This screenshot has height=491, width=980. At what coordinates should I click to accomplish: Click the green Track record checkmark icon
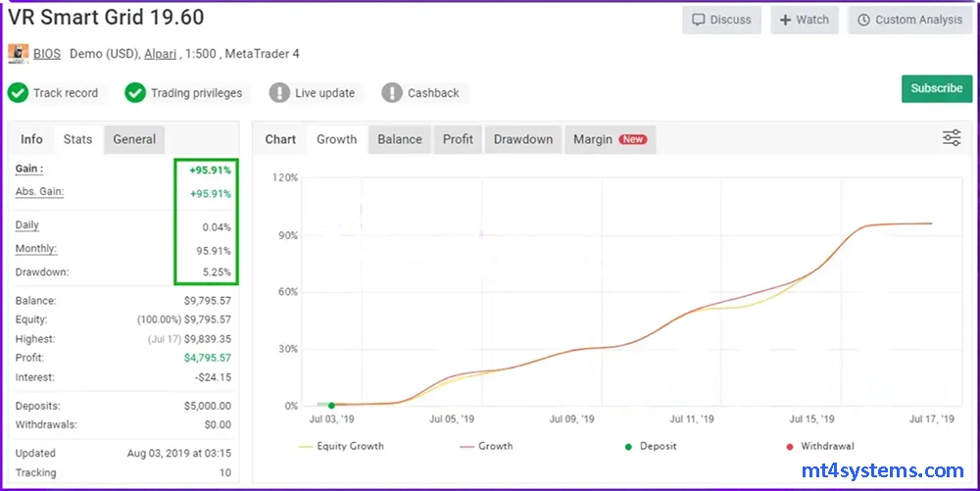[x=18, y=93]
